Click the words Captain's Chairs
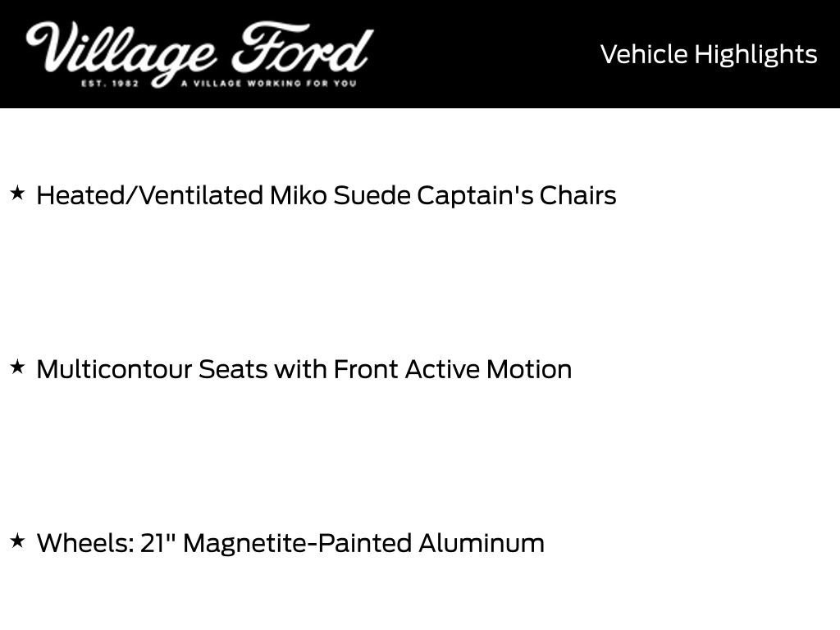Viewport: 840px width, 630px height. click(x=517, y=195)
